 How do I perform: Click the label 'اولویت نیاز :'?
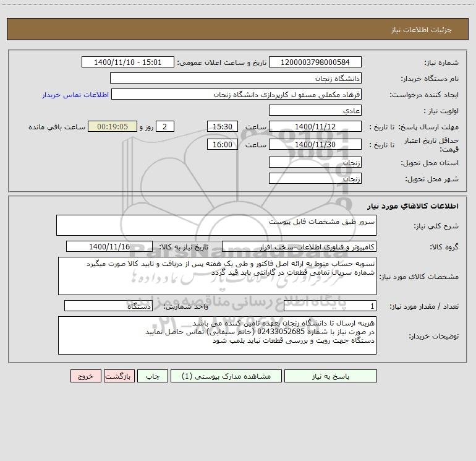tap(441, 111)
